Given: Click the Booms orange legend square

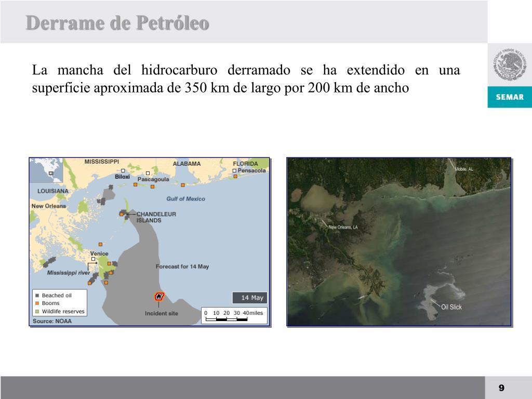Looking at the screenshot, I should pos(37,303).
